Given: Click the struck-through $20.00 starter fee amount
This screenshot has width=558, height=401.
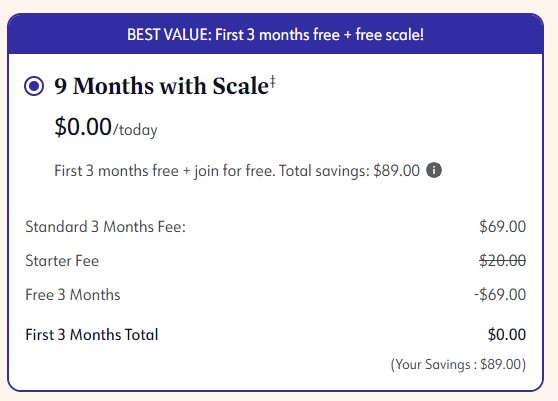Looking at the screenshot, I should pyautogui.click(x=502, y=260).
